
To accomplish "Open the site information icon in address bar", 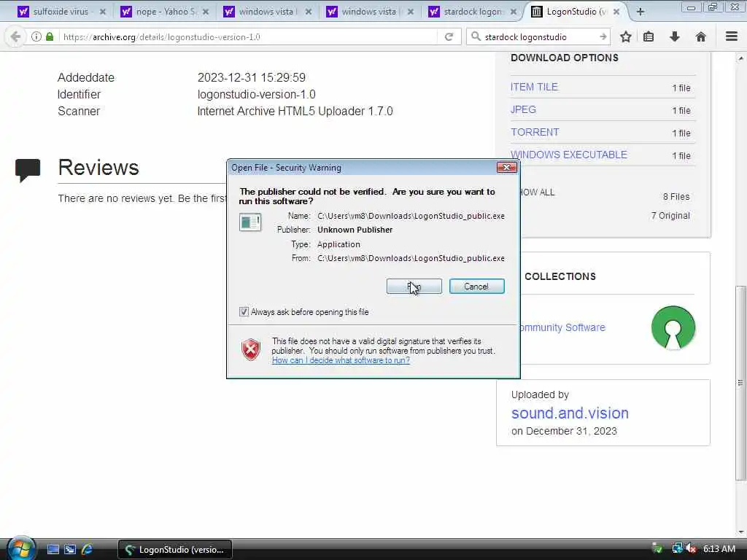I will pyautogui.click(x=36, y=36).
